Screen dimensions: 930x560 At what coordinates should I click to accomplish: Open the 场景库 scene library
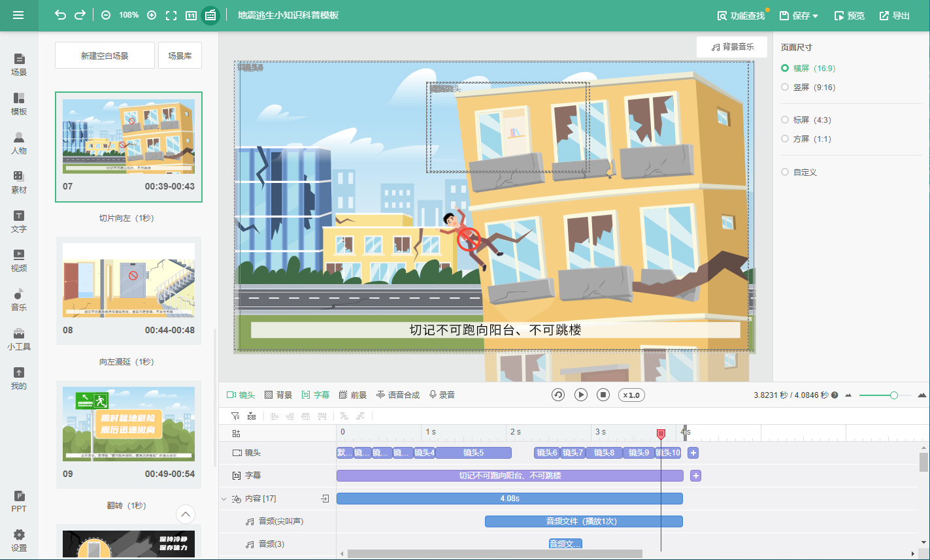[x=180, y=56]
